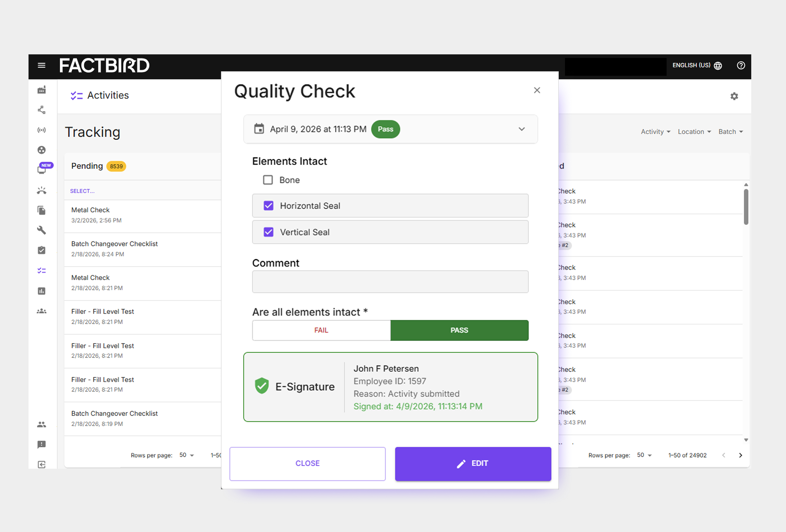Click the logout icon at sidebar bottom
The image size is (786, 532).
41,464
